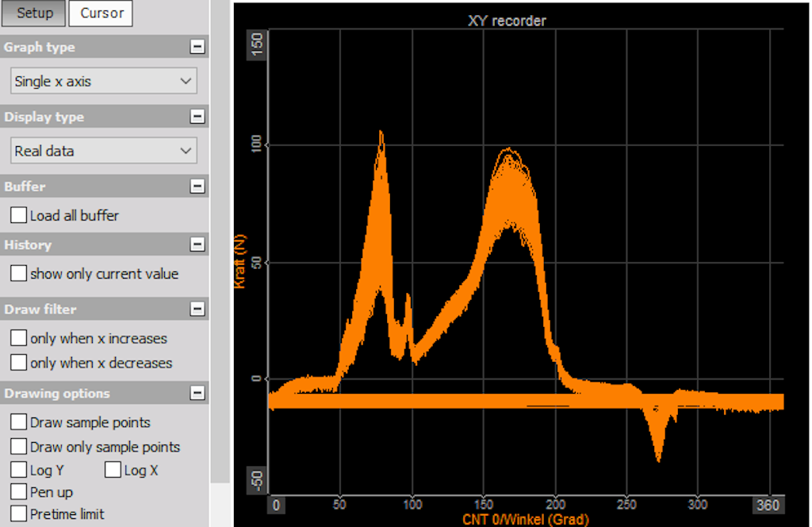The width and height of the screenshot is (812, 527).
Task: Click the Y axis maximum value 150
Action: [x=256, y=44]
